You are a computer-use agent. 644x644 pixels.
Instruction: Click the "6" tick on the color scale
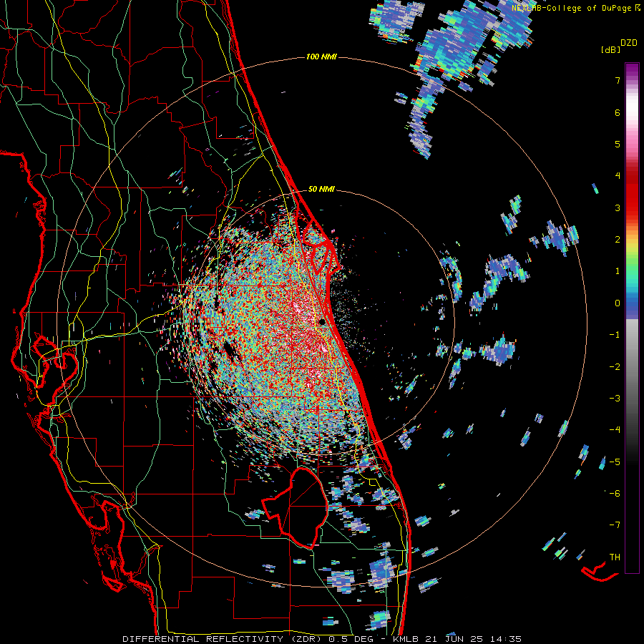618,112
